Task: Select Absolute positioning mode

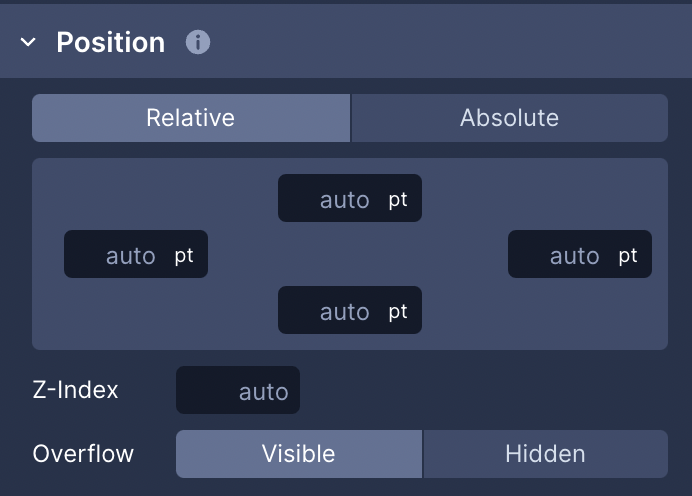Action: coord(509,118)
